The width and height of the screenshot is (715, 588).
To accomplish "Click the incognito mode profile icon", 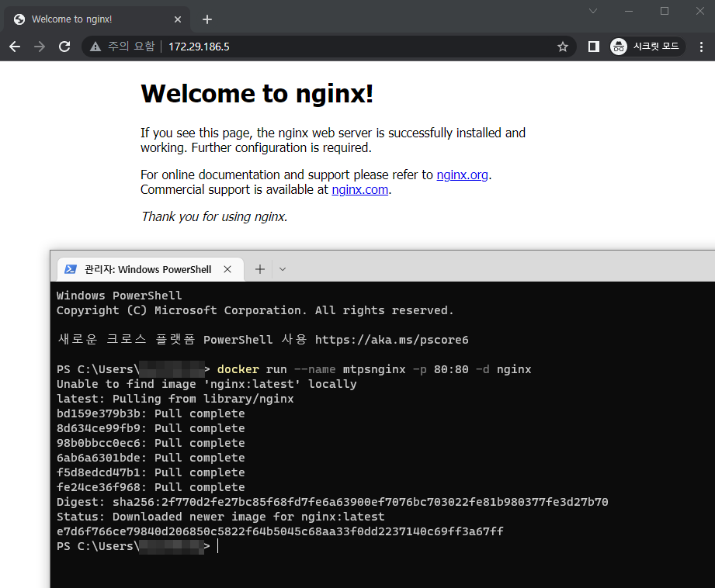I will tap(619, 47).
